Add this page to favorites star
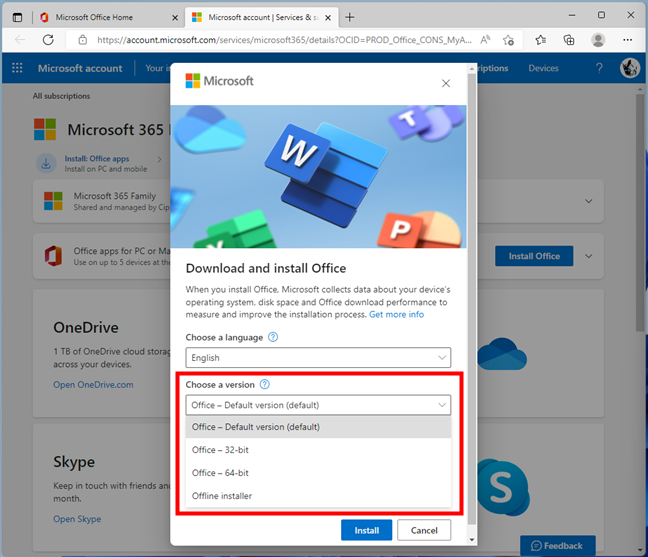This screenshot has height=557, width=648. tap(508, 40)
